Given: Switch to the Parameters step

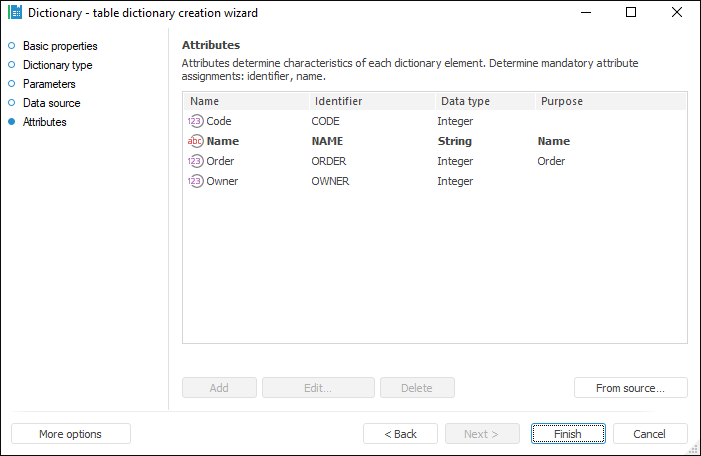Looking at the screenshot, I should (x=49, y=84).
